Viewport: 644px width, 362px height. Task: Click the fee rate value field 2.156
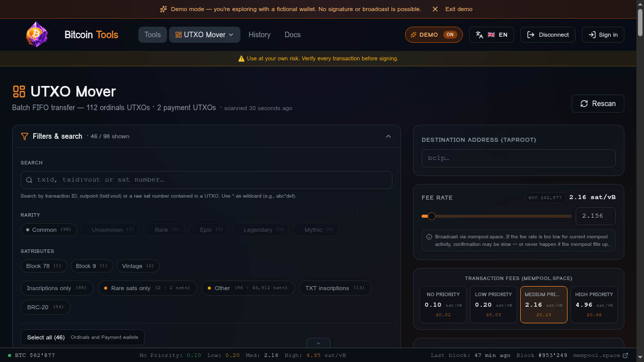tap(596, 216)
